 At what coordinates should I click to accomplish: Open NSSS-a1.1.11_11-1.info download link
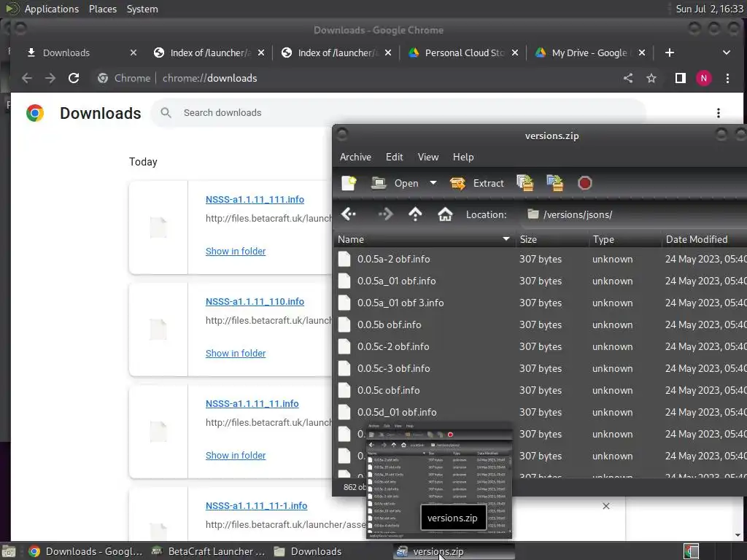point(256,506)
